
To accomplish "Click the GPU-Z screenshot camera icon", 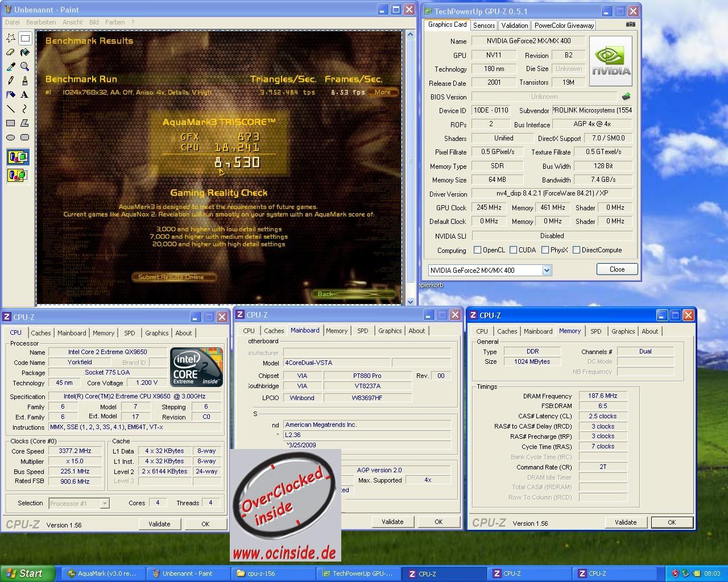I will [630, 24].
